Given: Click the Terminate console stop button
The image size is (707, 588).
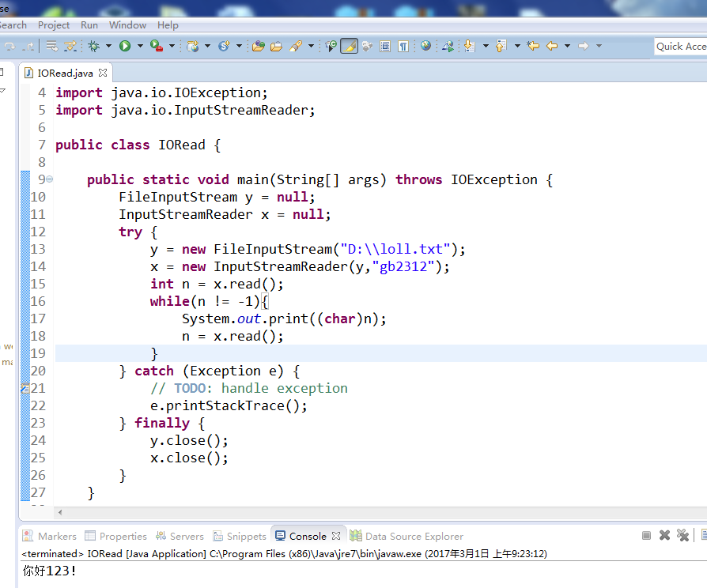Looking at the screenshot, I should point(646,535).
